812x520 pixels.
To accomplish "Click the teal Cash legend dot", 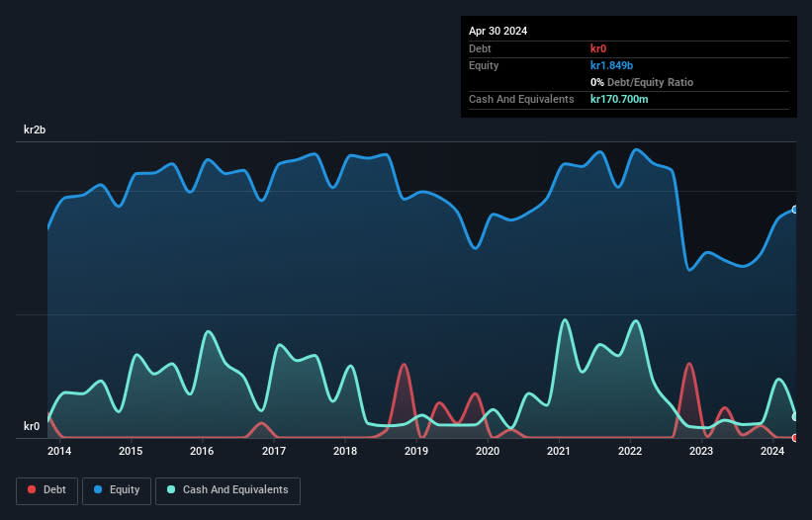I will pos(171,489).
